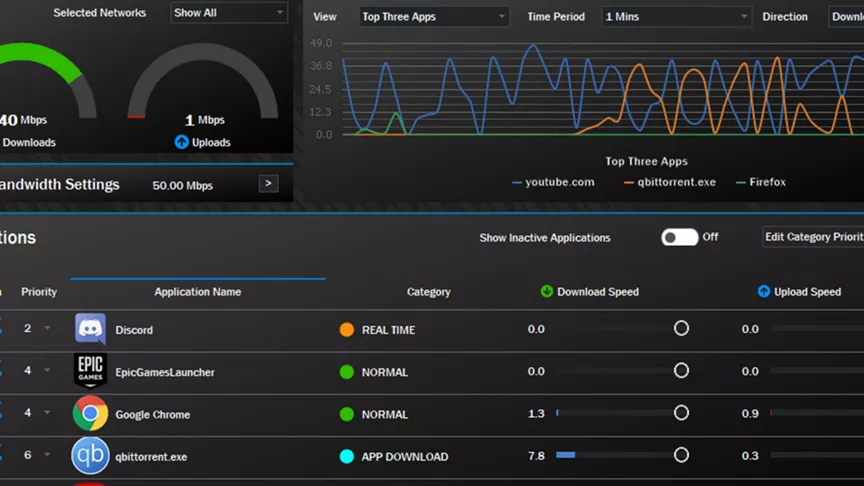This screenshot has height=486, width=864.
Task: Adjust the Google Chrome download speed slider
Action: pyautogui.click(x=681, y=413)
